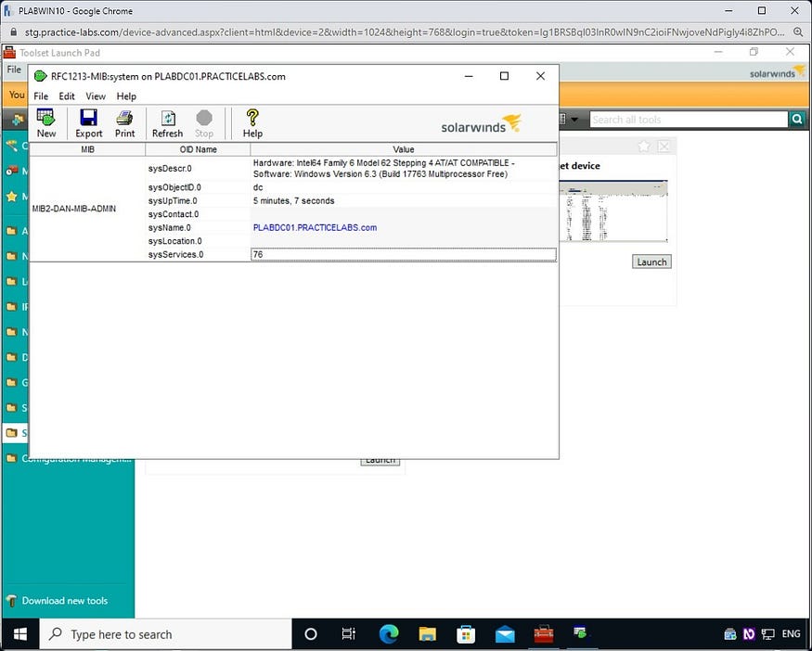Click the greyed-out Stop icon
The height and width of the screenshot is (651, 812).
(204, 118)
